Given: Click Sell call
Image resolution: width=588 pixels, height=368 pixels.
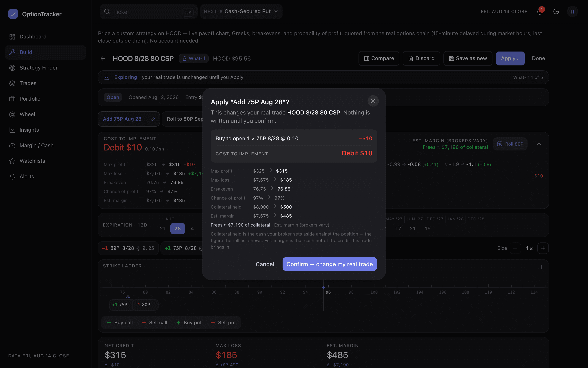Looking at the screenshot, I should tap(155, 322).
